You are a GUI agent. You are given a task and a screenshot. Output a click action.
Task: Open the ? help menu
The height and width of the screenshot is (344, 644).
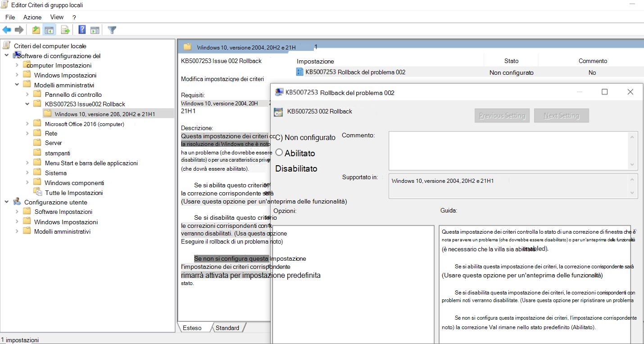pos(74,17)
